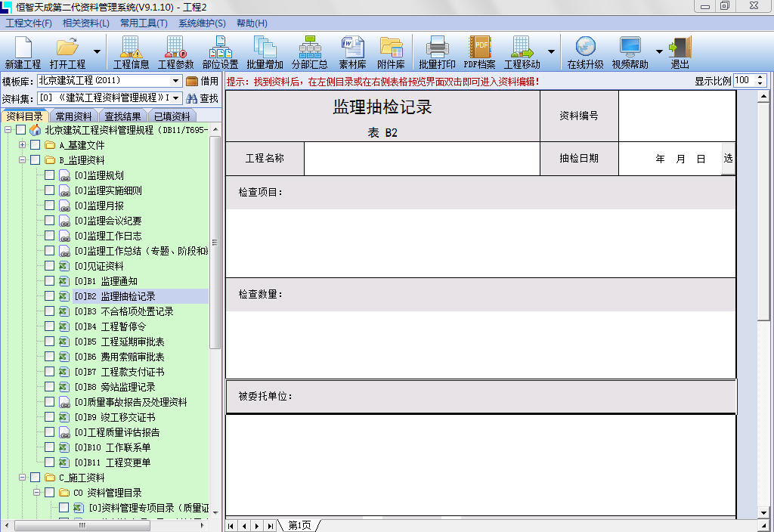The width and height of the screenshot is (774, 532).
Task: Open the 系统维护(S) menu
Action: coord(202,23)
